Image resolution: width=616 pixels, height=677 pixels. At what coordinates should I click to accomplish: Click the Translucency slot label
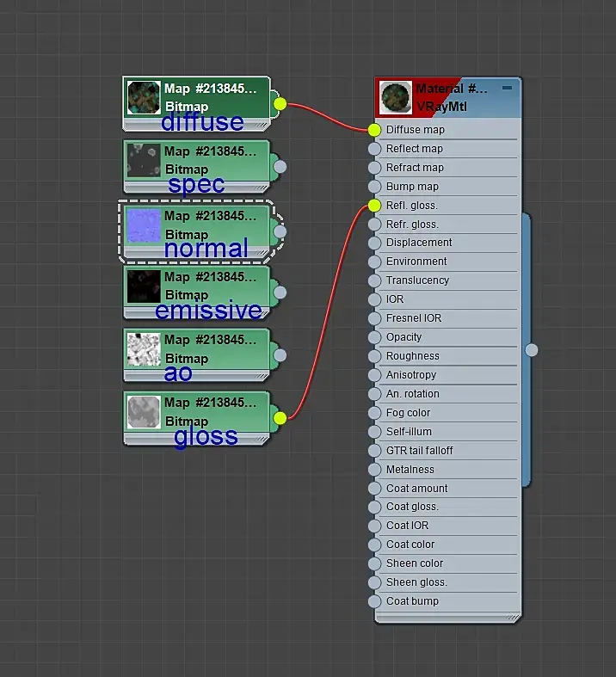(417, 280)
